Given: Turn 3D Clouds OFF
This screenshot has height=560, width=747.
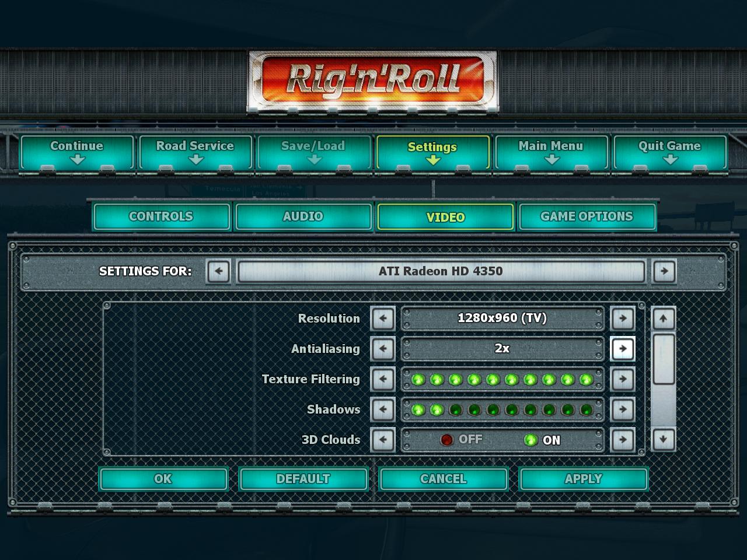Looking at the screenshot, I should tap(462, 440).
